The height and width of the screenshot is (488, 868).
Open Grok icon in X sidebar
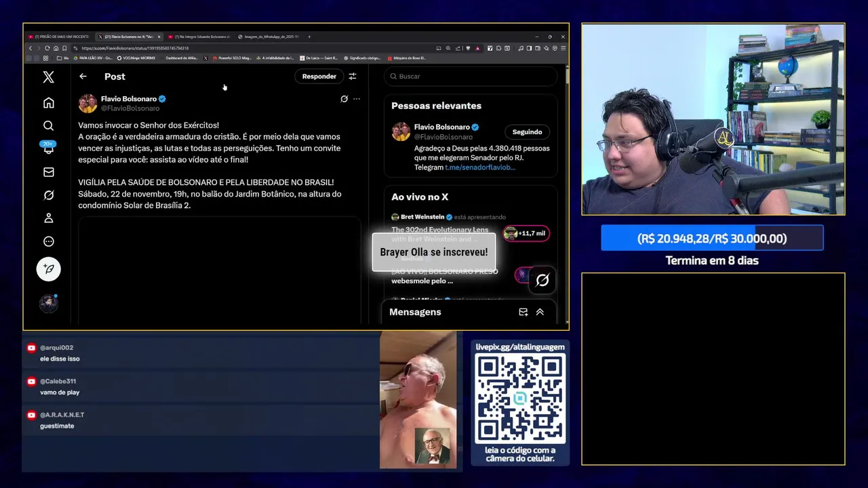(48, 195)
